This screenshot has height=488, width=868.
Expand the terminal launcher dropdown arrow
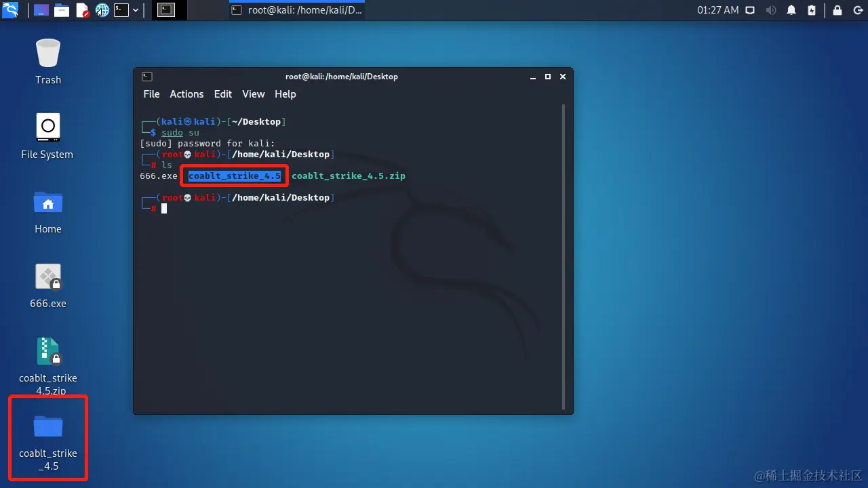[136, 10]
